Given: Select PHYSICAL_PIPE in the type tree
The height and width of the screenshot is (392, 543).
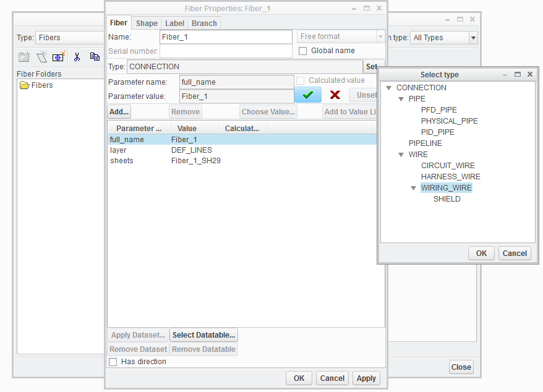Looking at the screenshot, I should coord(449,121).
